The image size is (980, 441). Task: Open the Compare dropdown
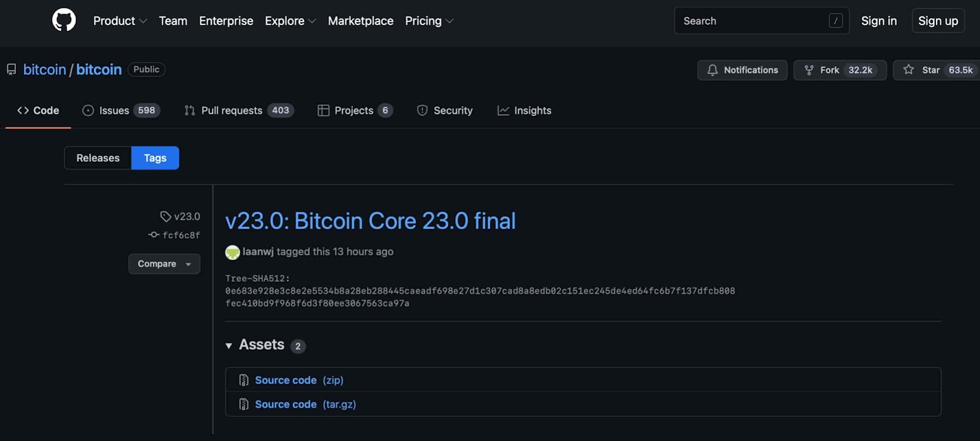[164, 264]
